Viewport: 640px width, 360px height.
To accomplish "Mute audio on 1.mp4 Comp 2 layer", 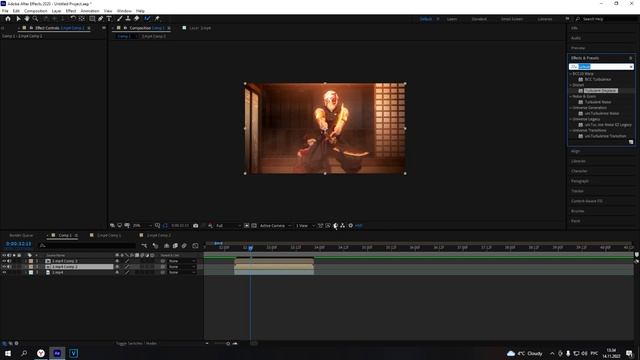I will pyautogui.click(x=9, y=267).
